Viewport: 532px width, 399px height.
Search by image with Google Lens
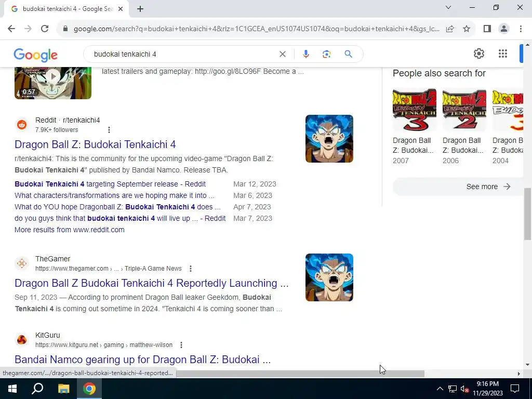326,54
